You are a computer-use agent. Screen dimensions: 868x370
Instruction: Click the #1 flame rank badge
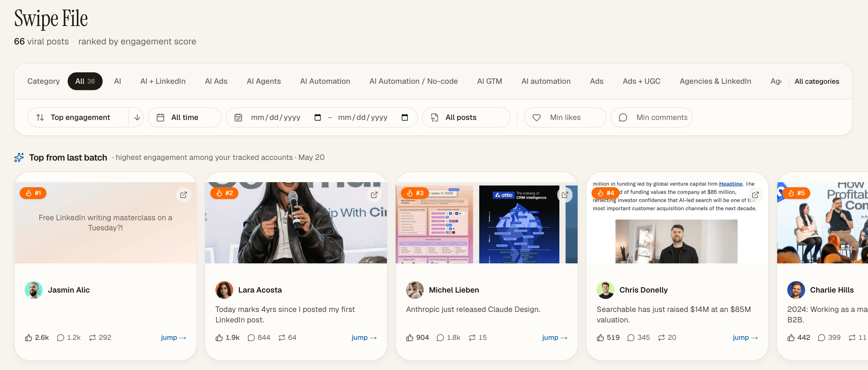coord(33,193)
